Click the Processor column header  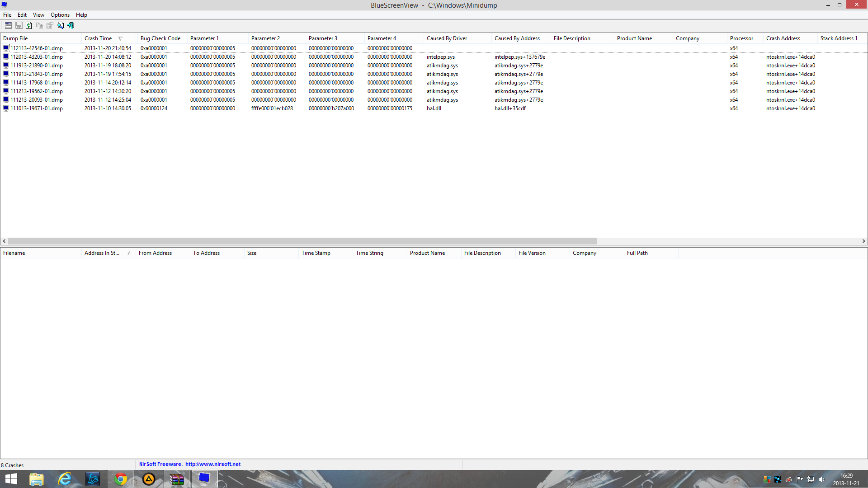pos(745,38)
